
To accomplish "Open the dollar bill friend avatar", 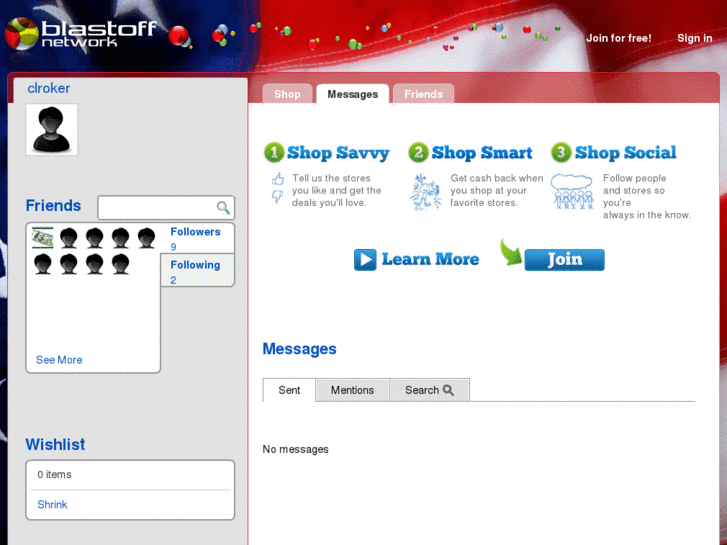I will point(42,237).
